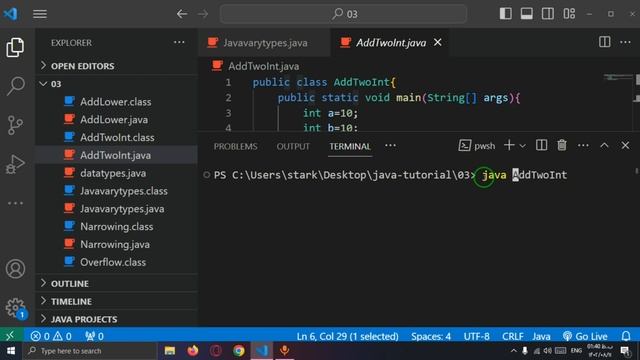Collapse the 03 folder
640x360 pixels.
[116, 84]
